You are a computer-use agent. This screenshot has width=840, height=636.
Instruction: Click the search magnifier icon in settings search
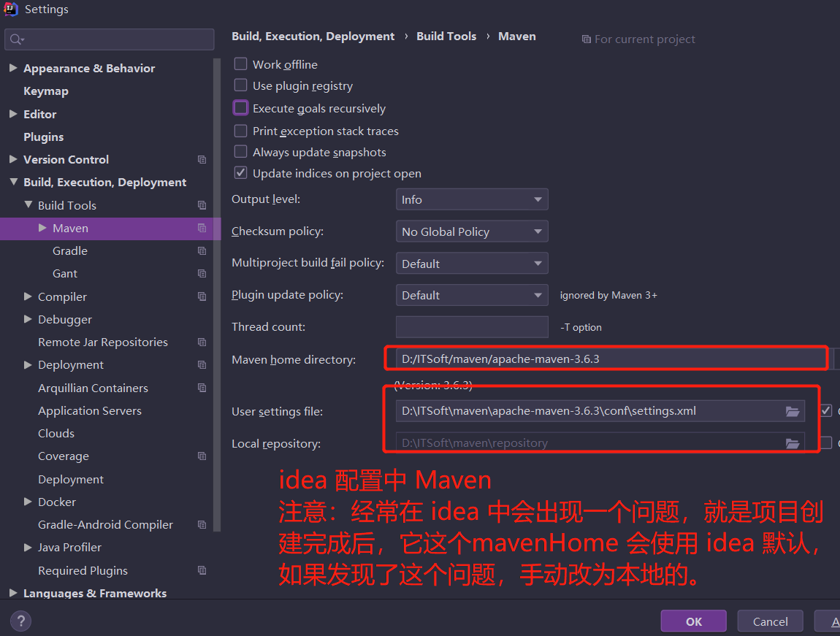[17, 39]
